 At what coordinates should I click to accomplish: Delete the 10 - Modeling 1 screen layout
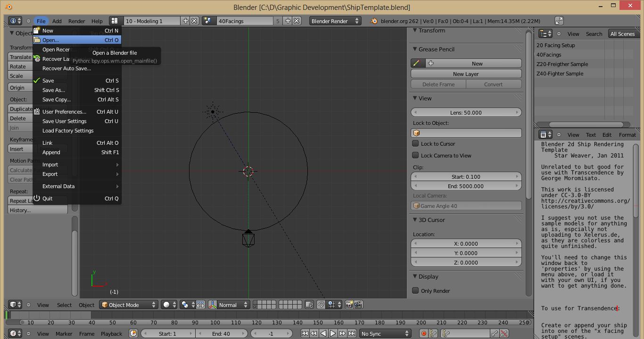click(x=194, y=21)
